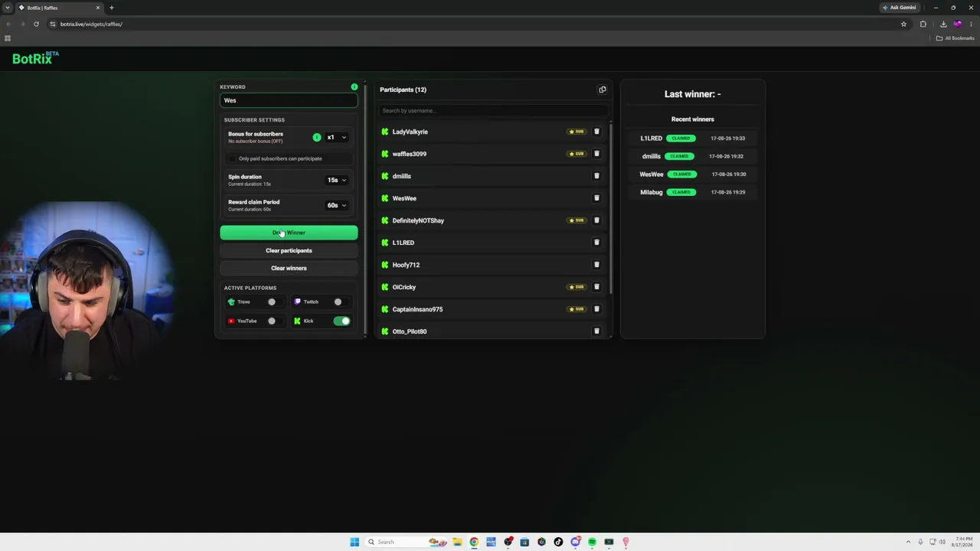The height and width of the screenshot is (551, 980).
Task: Delete Otto_Pilot80 from participants
Action: [x=596, y=331]
